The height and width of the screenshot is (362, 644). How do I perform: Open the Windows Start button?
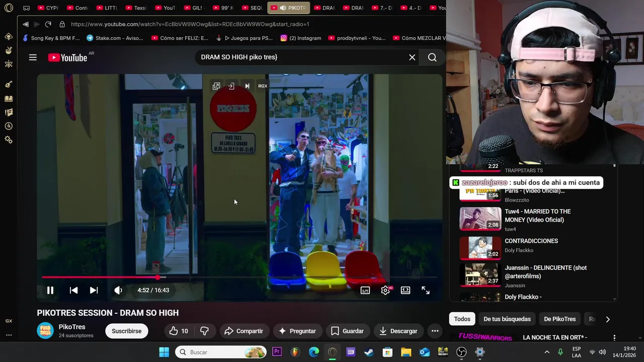coord(164,352)
